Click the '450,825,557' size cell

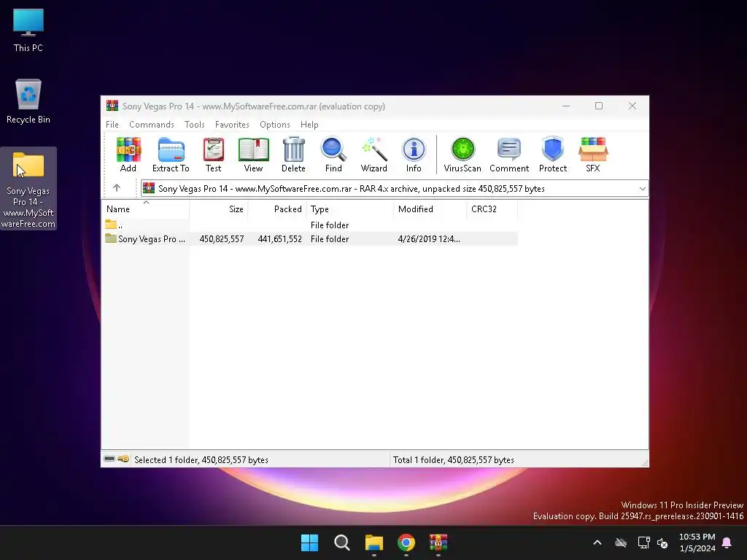coord(222,239)
